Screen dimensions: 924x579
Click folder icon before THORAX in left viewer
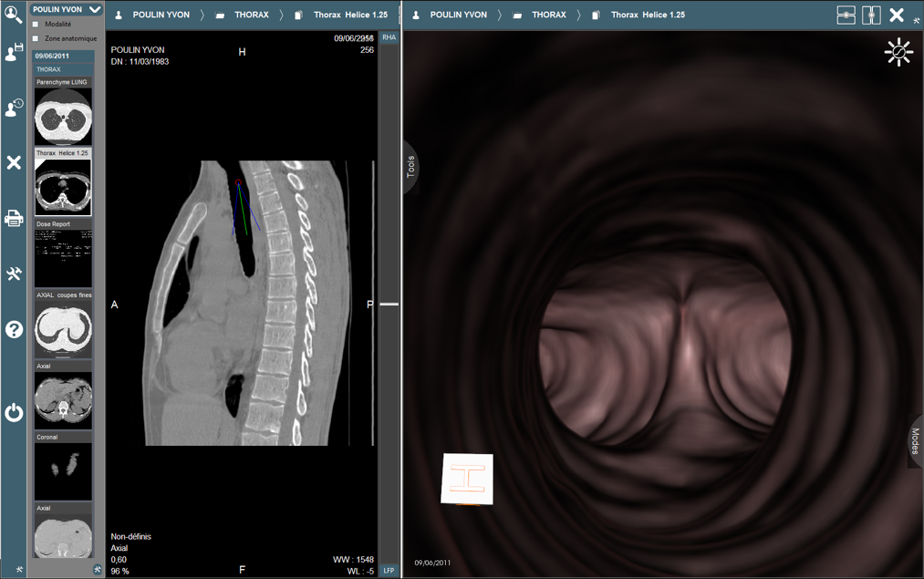(x=220, y=15)
